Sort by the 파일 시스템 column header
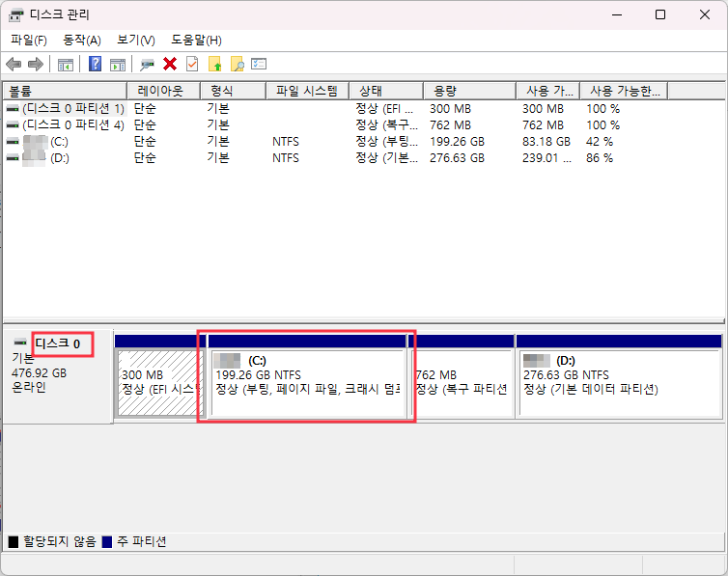Image resolution: width=728 pixels, height=576 pixels. [307, 91]
